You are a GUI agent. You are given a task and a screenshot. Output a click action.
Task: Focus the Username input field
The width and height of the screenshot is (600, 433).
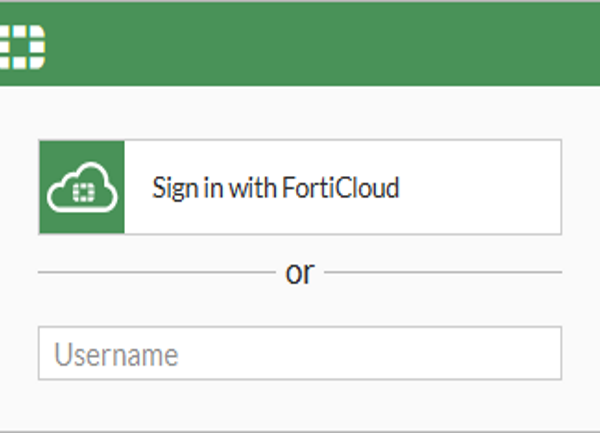coord(300,353)
